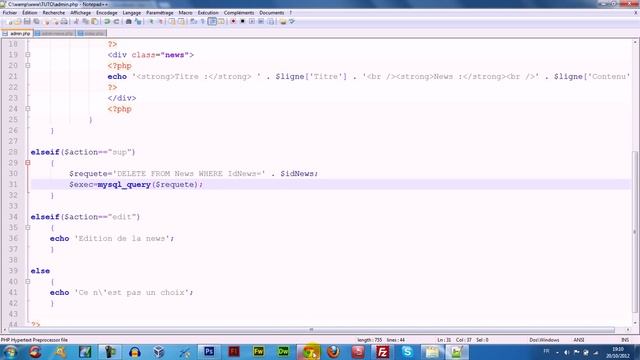Save the file with the floppy icon
This screenshot has width=640, height=360.
27,21
